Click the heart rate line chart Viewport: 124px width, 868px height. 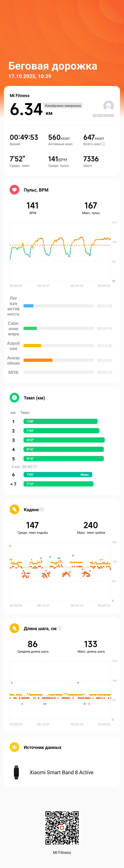click(60, 252)
